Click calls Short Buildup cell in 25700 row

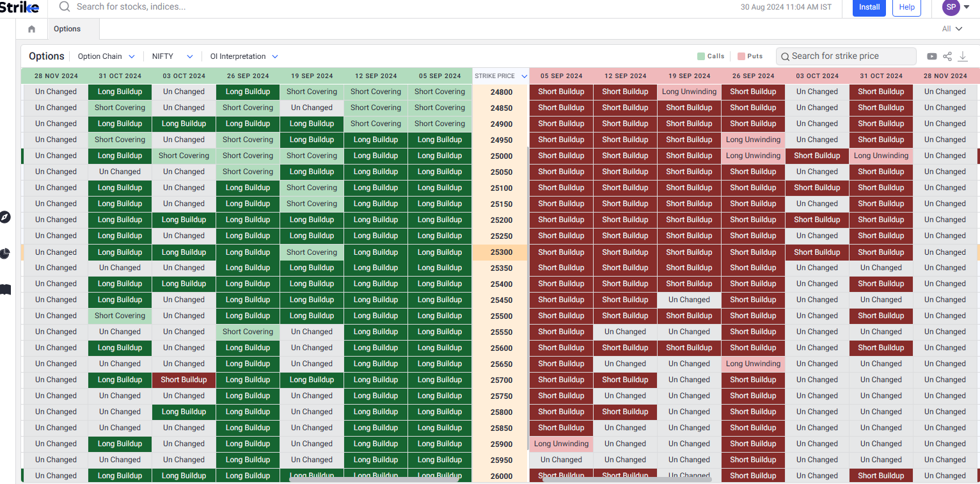tap(184, 380)
